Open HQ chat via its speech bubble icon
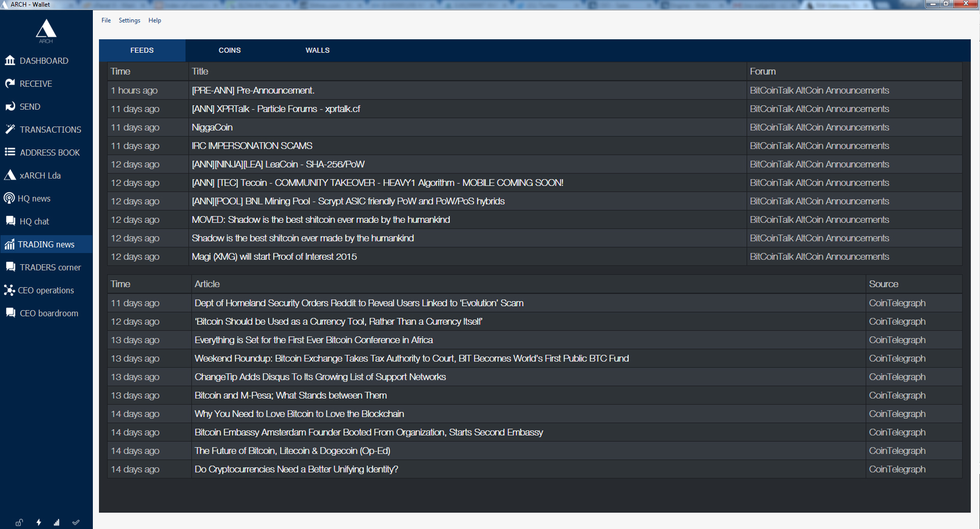The width and height of the screenshot is (980, 529). point(10,221)
